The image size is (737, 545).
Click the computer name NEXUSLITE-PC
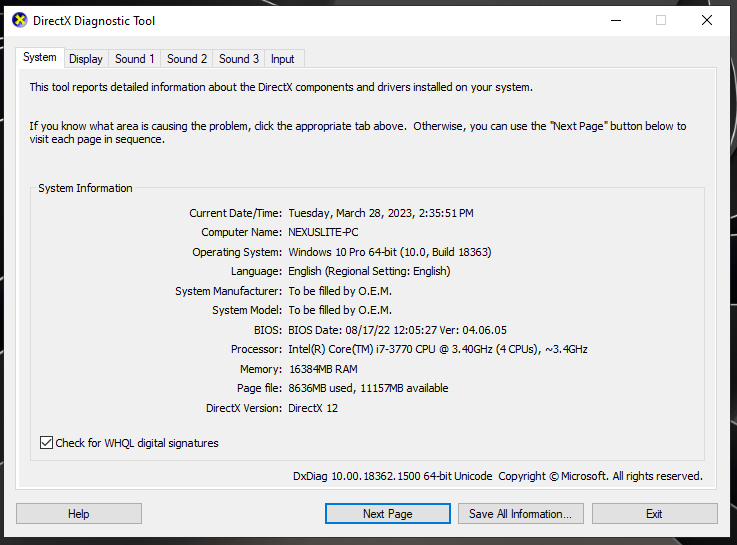tap(323, 232)
